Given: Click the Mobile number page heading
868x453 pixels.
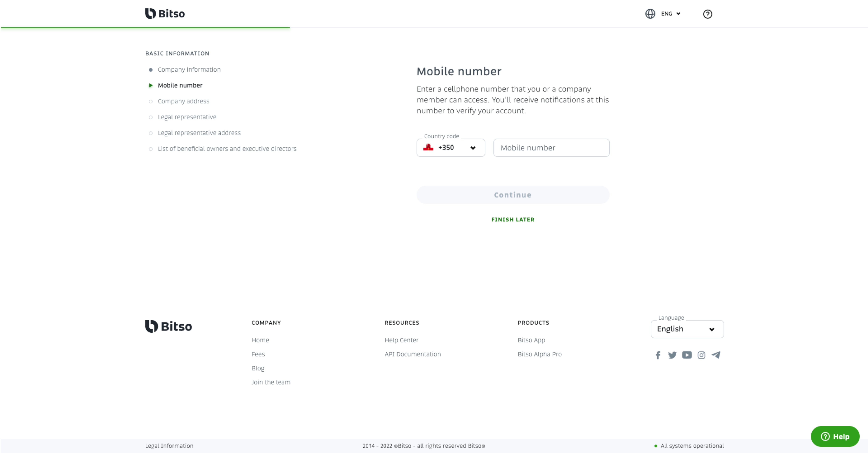Looking at the screenshot, I should click(459, 72).
